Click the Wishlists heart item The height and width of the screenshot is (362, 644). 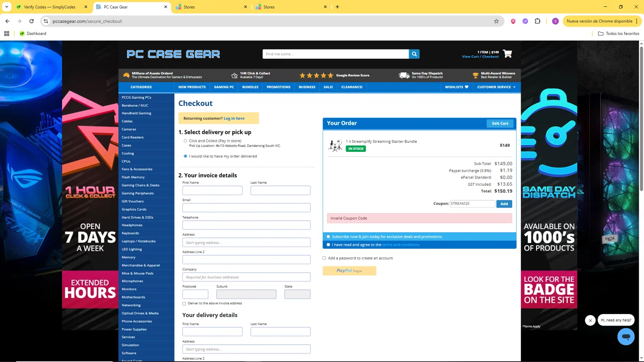[456, 87]
